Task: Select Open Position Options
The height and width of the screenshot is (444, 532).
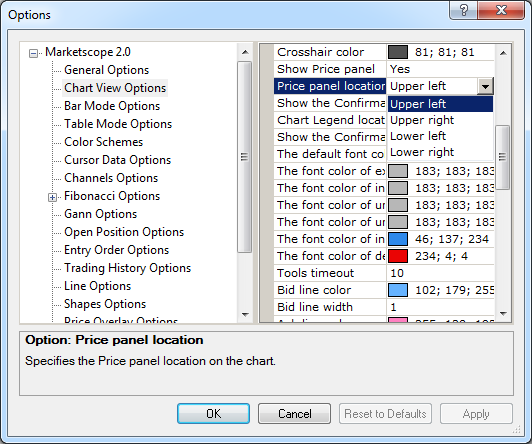Action: (124, 232)
